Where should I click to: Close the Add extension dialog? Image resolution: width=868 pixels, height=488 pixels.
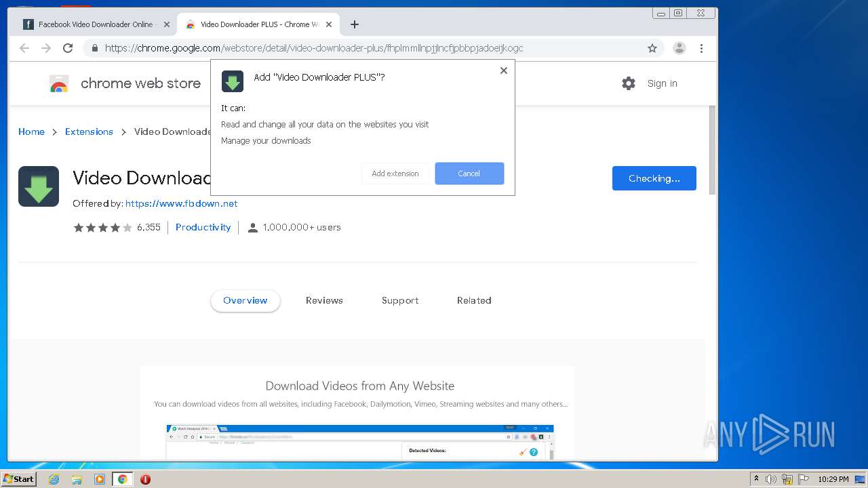tap(504, 70)
